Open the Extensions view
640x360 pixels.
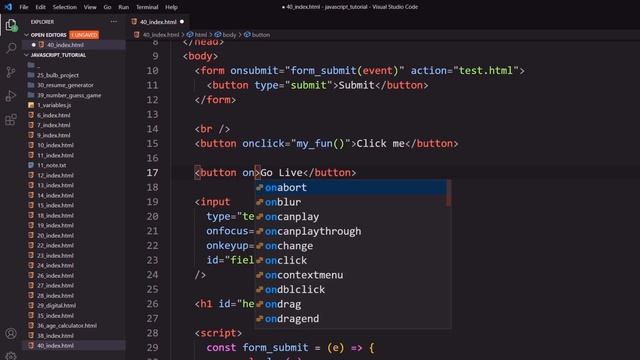point(11,120)
